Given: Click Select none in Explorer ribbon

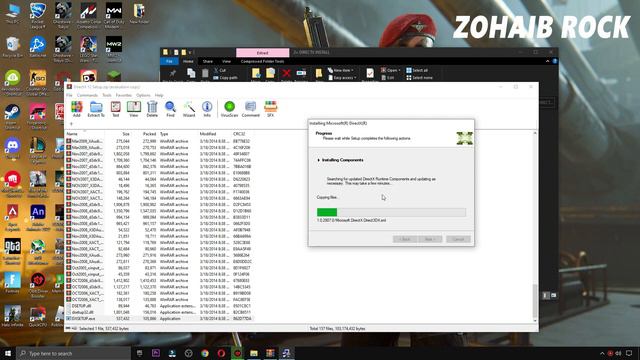Looking at the screenshot, I should pyautogui.click(x=419, y=78).
